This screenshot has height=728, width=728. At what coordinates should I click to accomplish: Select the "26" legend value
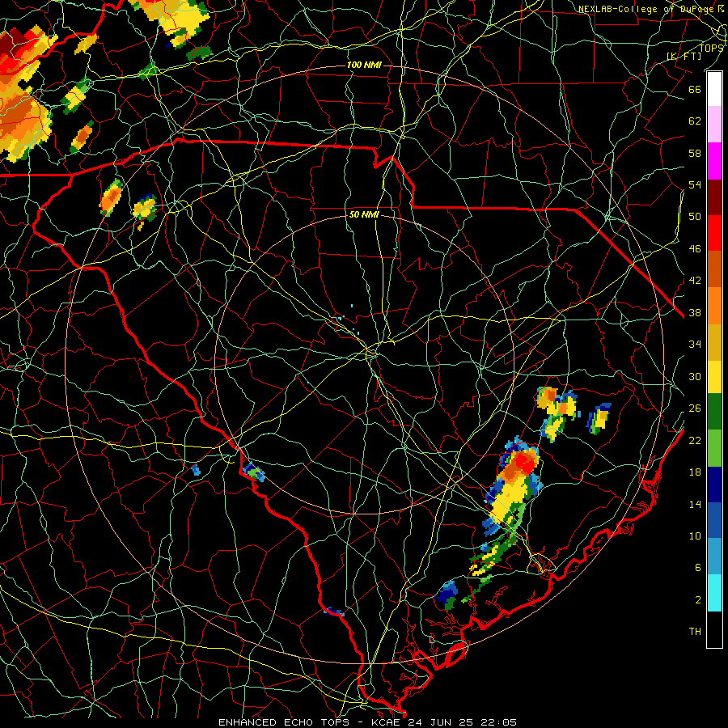tap(695, 408)
